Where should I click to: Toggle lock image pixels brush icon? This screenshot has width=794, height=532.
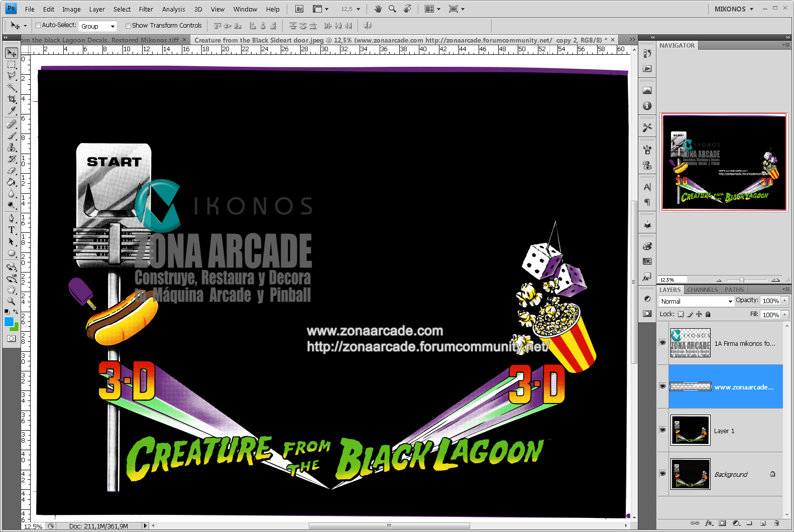pos(690,314)
